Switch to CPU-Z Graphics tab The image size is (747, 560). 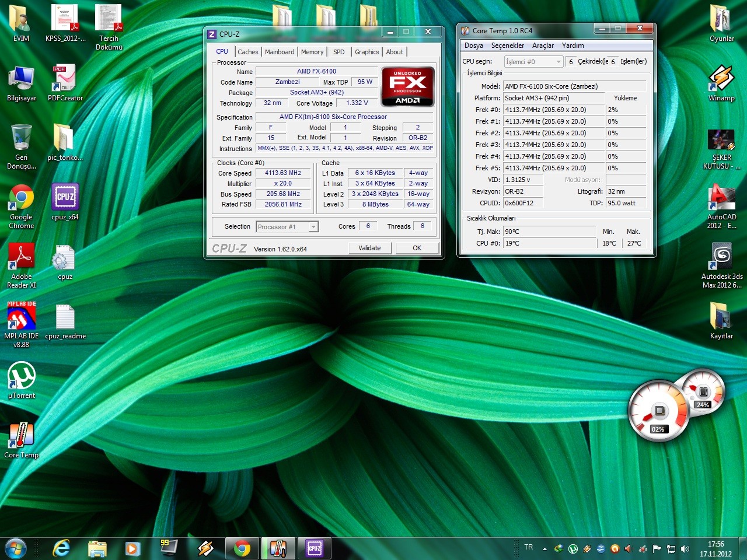[366, 52]
